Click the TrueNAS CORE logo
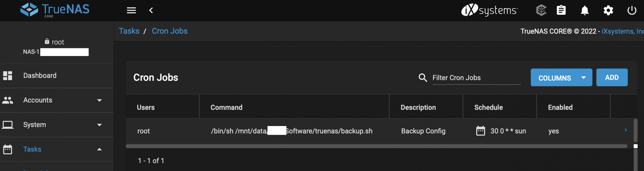 55,10
